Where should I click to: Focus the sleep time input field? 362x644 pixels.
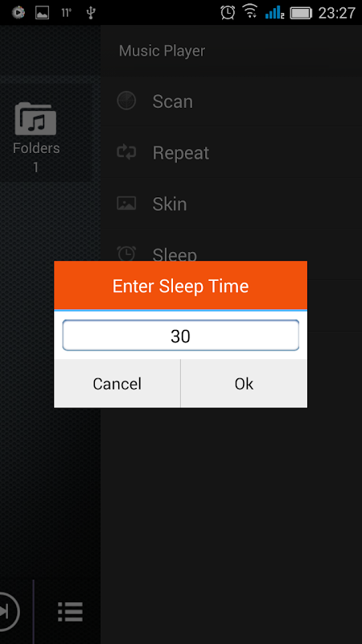coord(180,336)
